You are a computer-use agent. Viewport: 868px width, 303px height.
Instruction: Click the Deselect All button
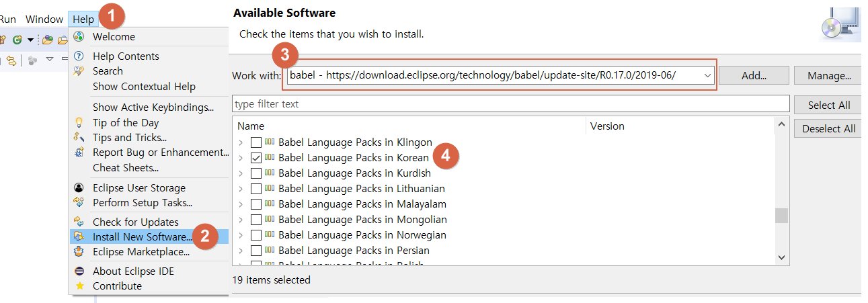click(828, 128)
